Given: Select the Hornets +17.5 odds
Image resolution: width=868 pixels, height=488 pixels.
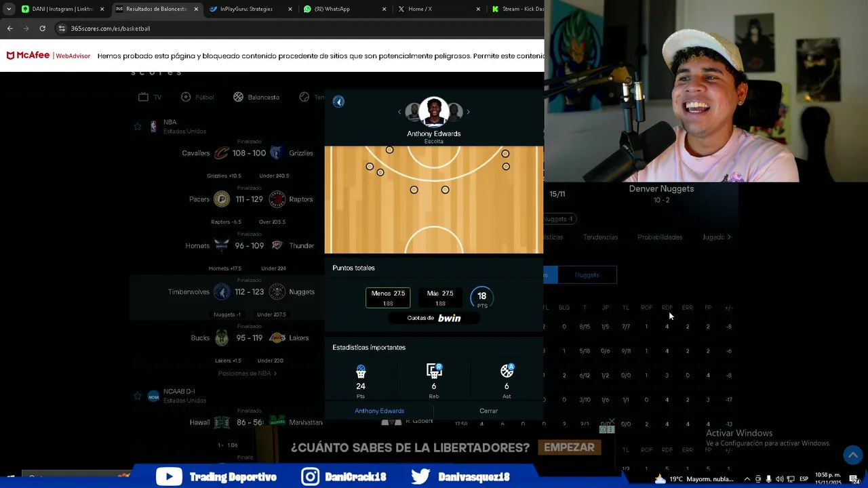Looking at the screenshot, I should [x=225, y=268].
